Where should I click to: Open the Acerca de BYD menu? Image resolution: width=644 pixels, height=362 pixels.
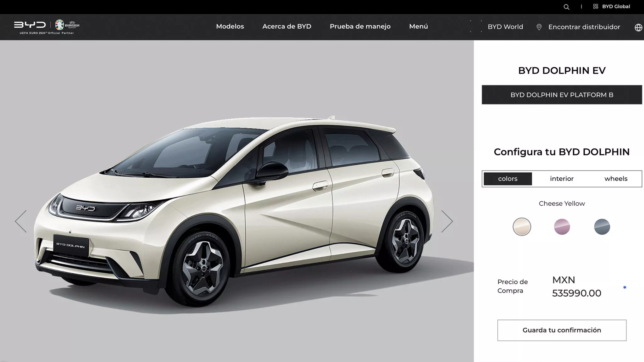pyautogui.click(x=287, y=26)
